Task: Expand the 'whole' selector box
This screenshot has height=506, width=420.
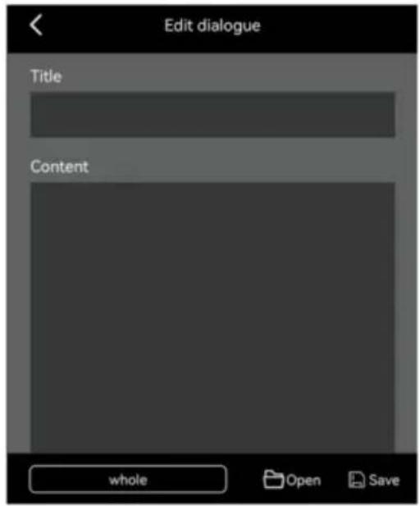Action: 128,479
